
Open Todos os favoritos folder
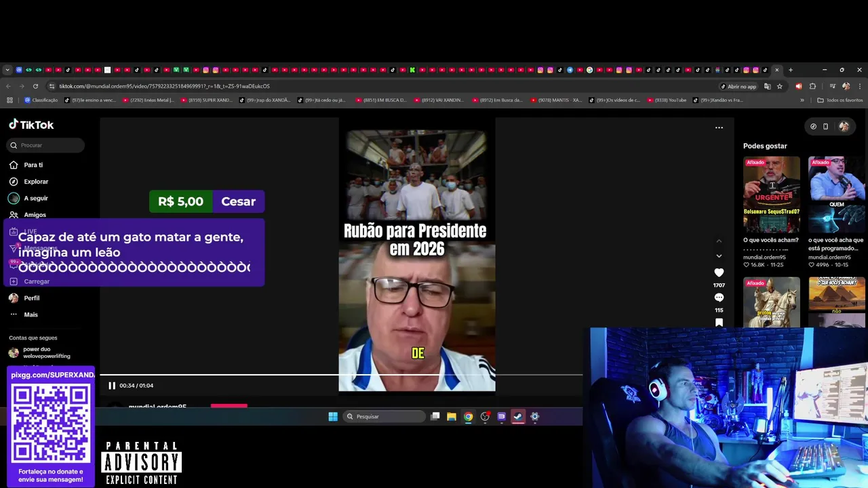click(840, 100)
